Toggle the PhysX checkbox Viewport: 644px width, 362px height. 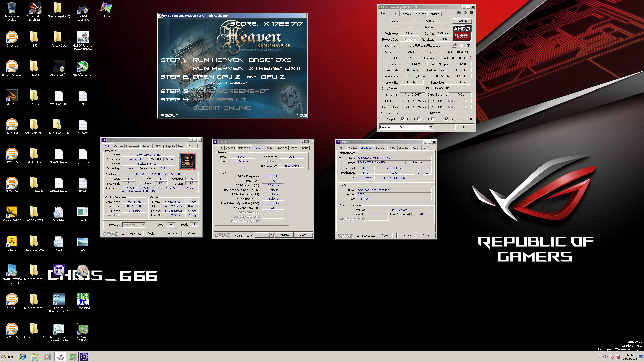point(433,119)
